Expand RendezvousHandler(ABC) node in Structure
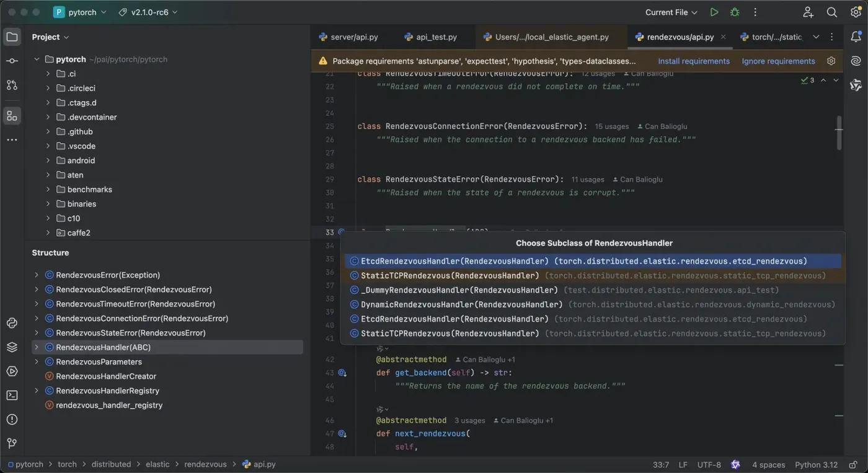The height and width of the screenshot is (473, 868). (x=37, y=347)
